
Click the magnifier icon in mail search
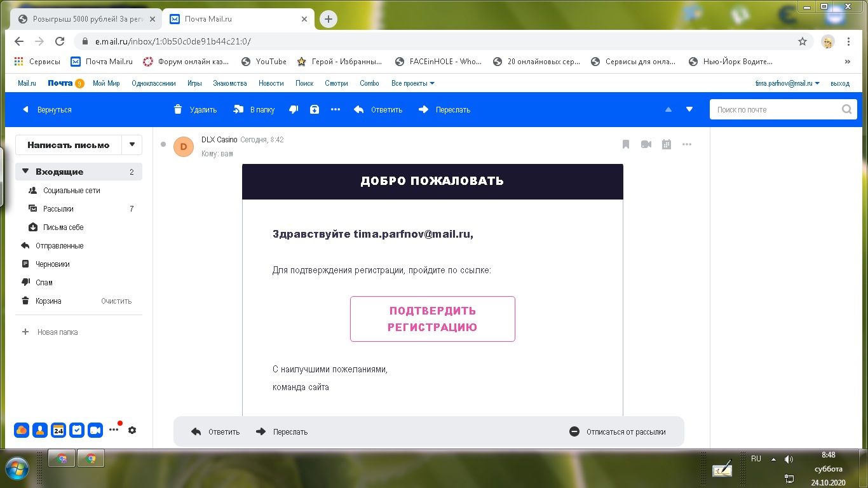click(x=846, y=109)
